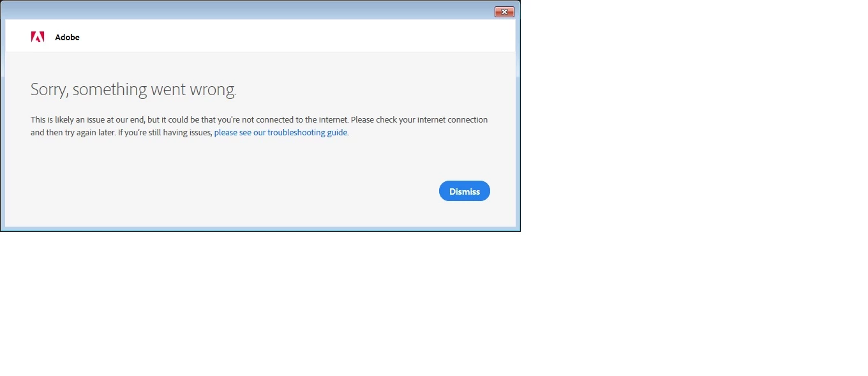
Task: Click the 'Sorry, something went wrong.' heading
Action: 133,89
